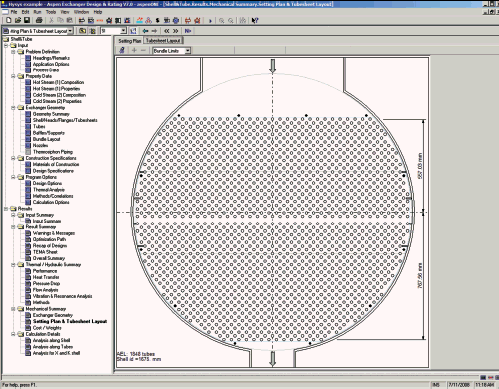Screen dimensions: 499x389
Task: Click the Open file folder icon
Action: click(18, 20)
